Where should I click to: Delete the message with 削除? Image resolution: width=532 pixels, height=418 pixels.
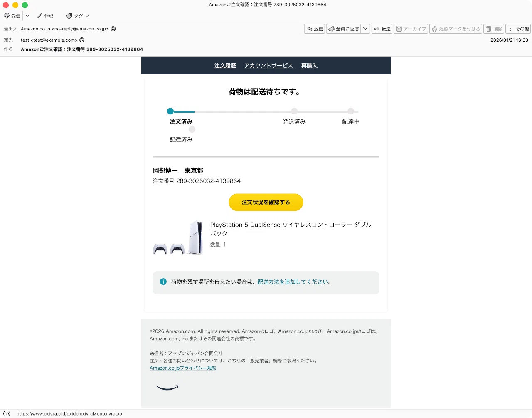(494, 29)
